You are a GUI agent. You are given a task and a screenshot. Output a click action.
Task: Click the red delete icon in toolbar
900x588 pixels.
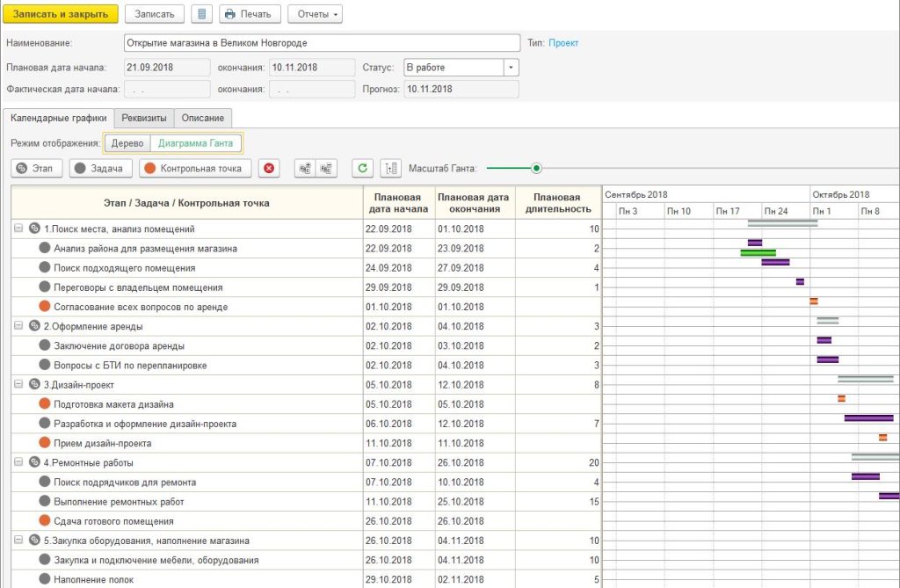pos(269,168)
